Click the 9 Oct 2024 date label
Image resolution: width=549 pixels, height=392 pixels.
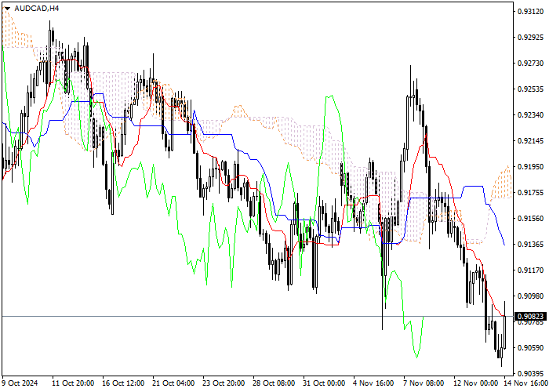(x=20, y=383)
